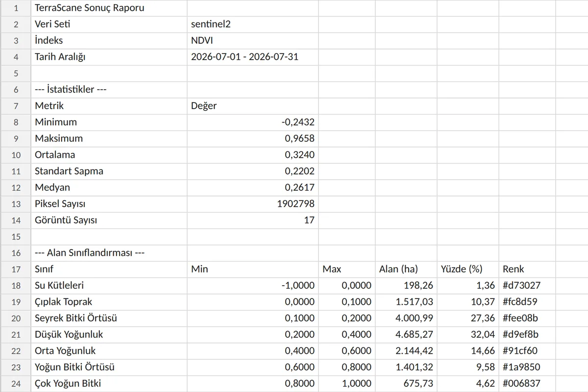This screenshot has height=392, width=588.
Task: Select Standart Sapma value '0,2202'
Action: pyautogui.click(x=253, y=171)
